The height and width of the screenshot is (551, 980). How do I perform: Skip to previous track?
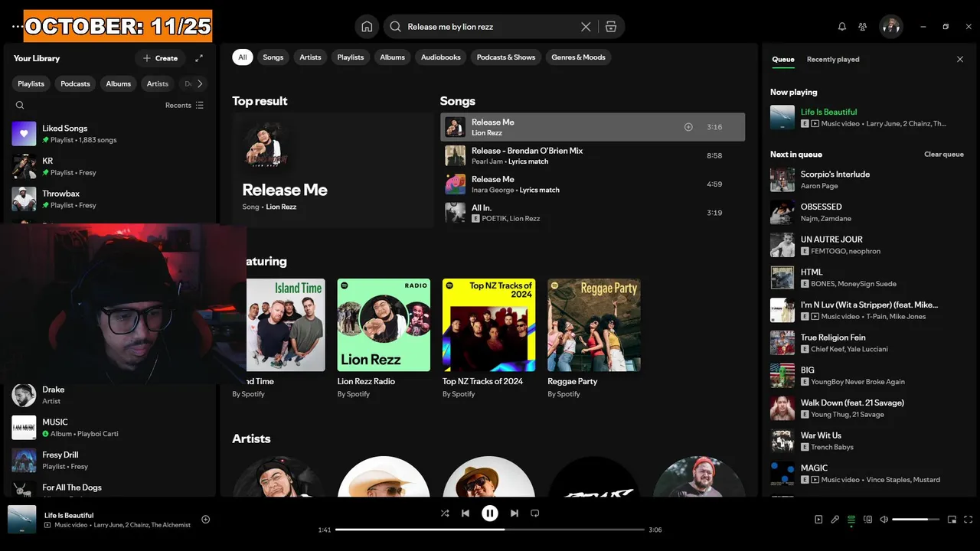465,514
